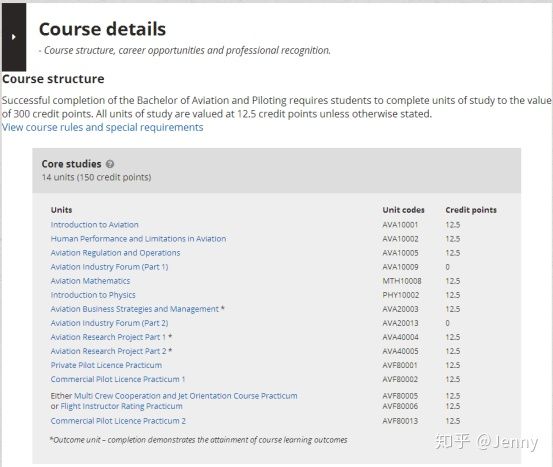This screenshot has height=467, width=553.
Task: Open Commercial Pilot Licence Practicum 2
Action: (118, 421)
